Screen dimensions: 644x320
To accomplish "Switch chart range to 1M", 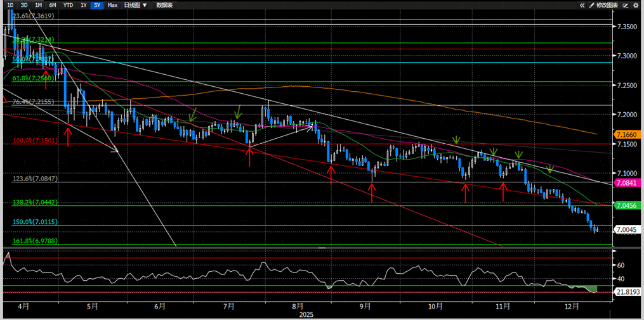I will coord(38,5).
